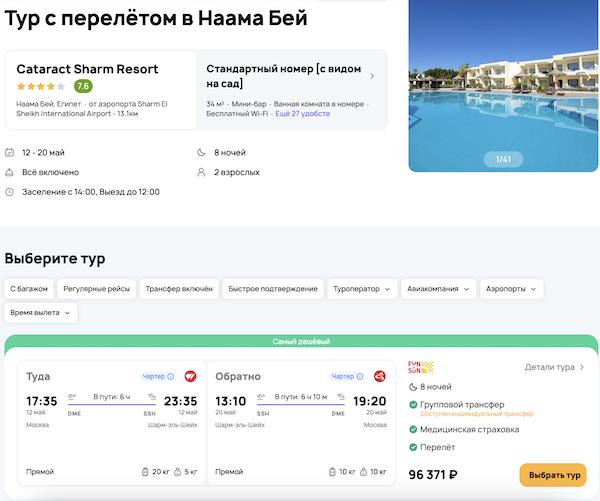Open the Туроператор dropdown

click(x=362, y=289)
